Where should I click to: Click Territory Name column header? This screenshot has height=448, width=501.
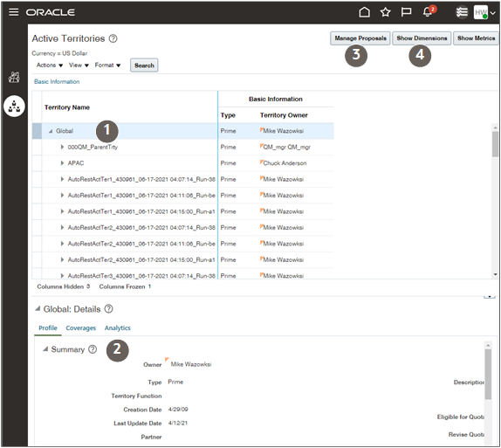tap(67, 107)
